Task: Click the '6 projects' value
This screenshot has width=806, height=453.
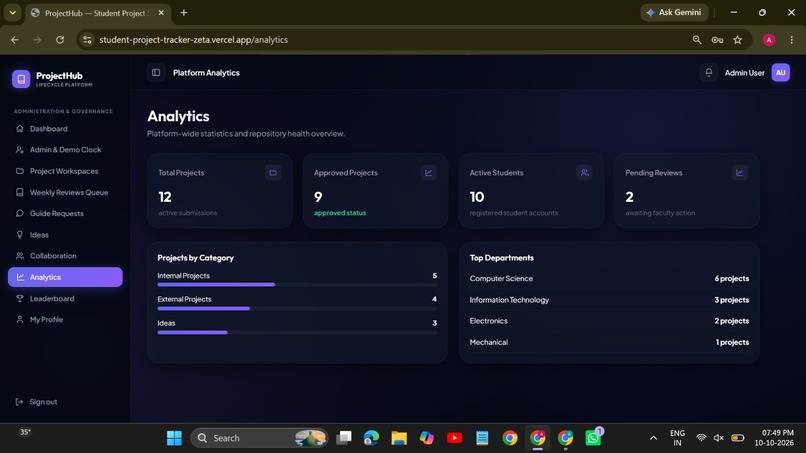Action: (x=731, y=279)
